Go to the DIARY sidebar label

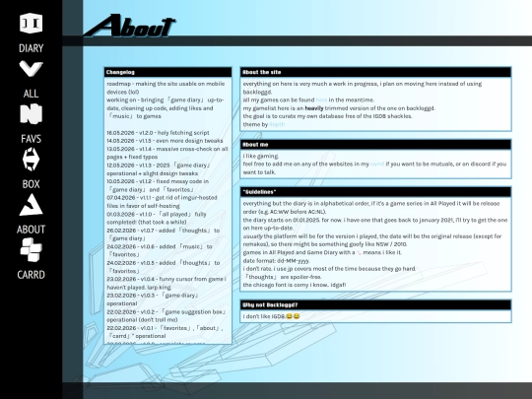31,48
